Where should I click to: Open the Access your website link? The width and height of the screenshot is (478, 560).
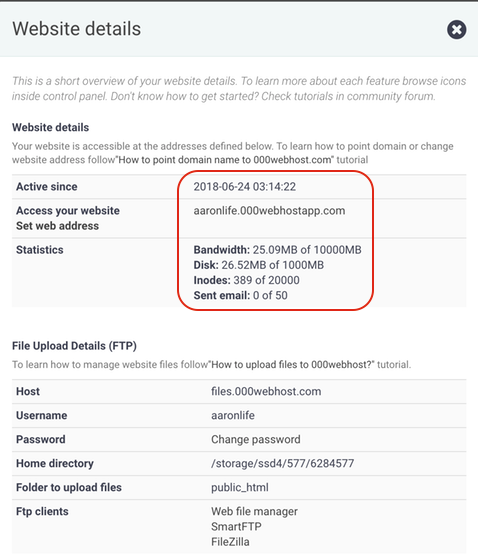click(x=68, y=211)
